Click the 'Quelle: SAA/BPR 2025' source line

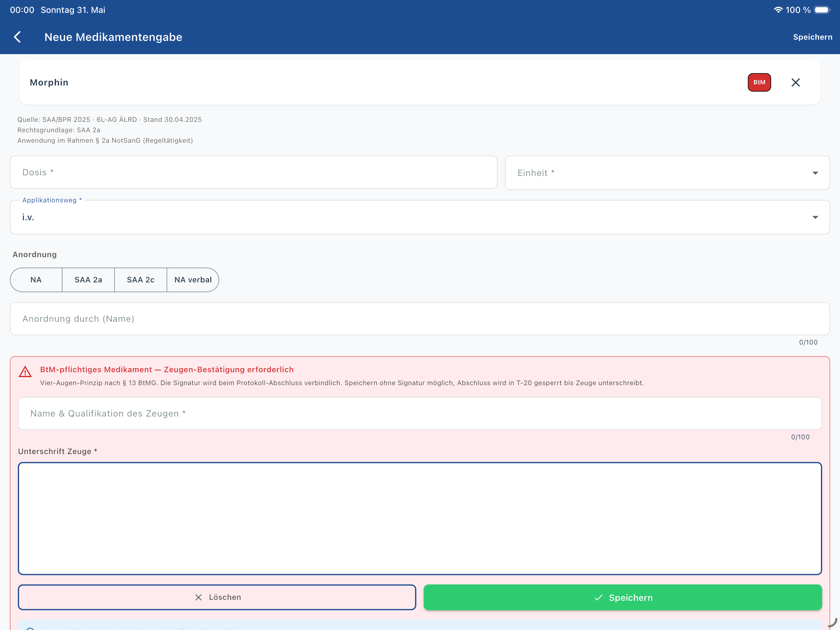click(109, 119)
